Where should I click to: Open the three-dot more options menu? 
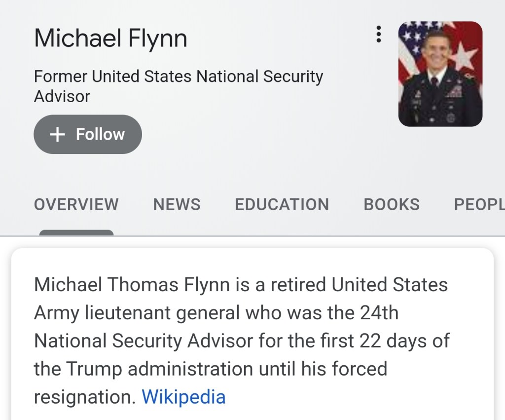(x=378, y=34)
